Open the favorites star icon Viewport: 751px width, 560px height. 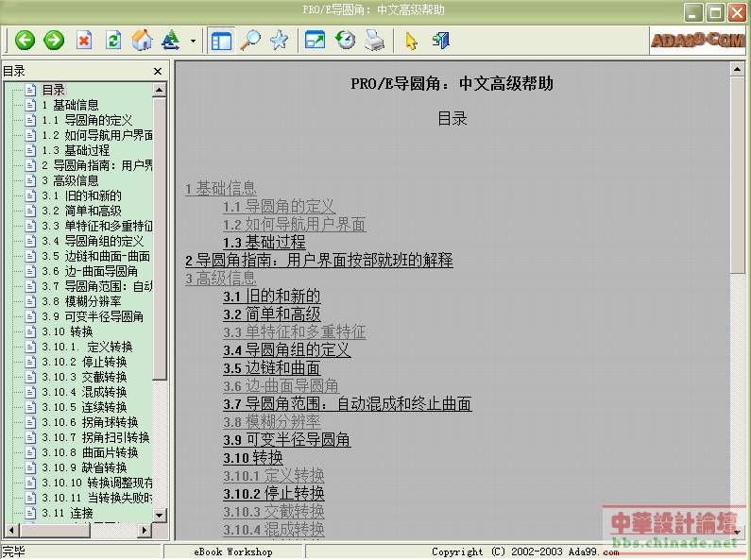point(279,41)
